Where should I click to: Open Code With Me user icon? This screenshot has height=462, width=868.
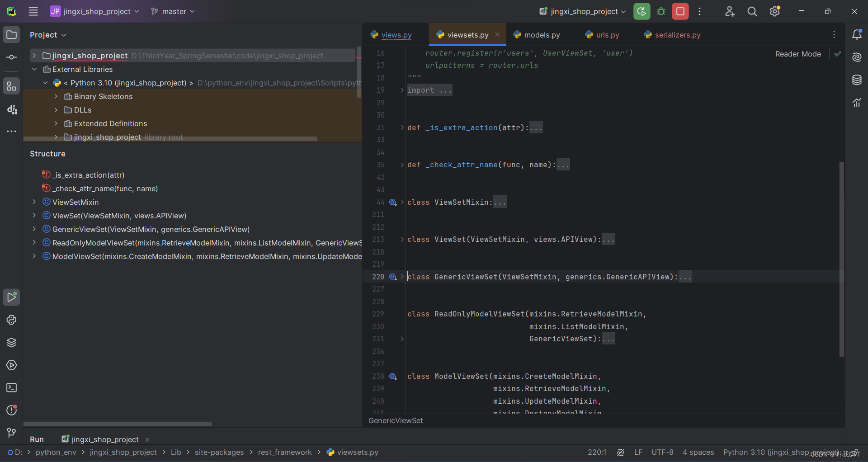pyautogui.click(x=730, y=11)
